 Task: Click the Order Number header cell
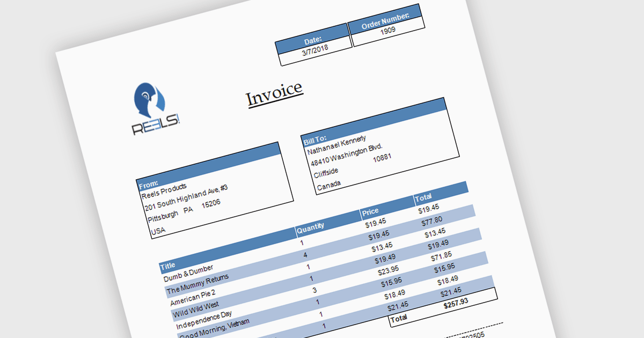pos(385,20)
